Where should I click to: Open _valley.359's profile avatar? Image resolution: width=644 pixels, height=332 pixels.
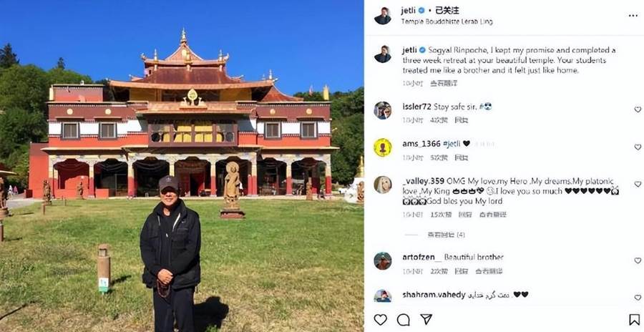click(382, 185)
